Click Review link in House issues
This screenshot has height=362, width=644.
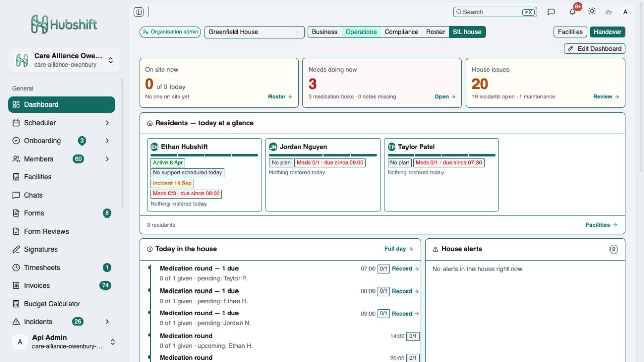pos(606,97)
